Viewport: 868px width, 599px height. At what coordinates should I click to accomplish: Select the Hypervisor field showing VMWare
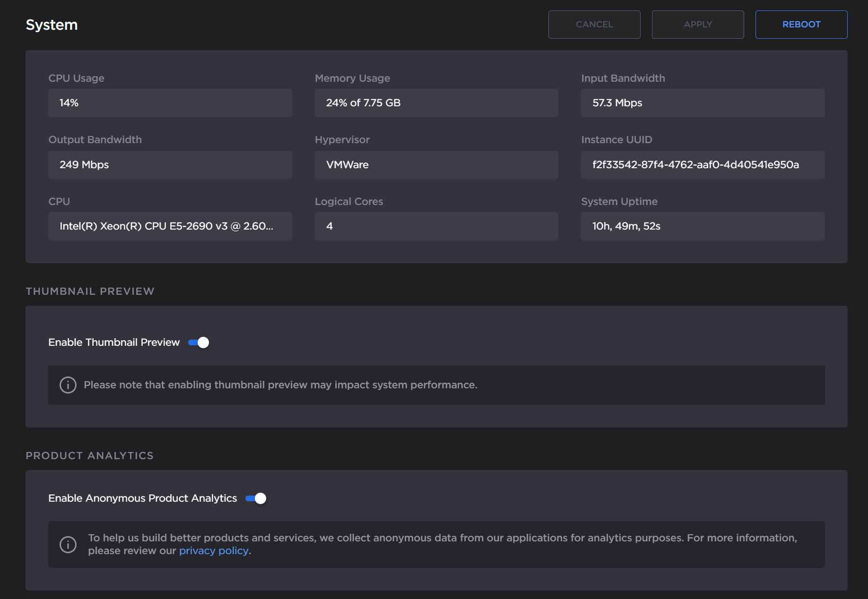tap(436, 165)
